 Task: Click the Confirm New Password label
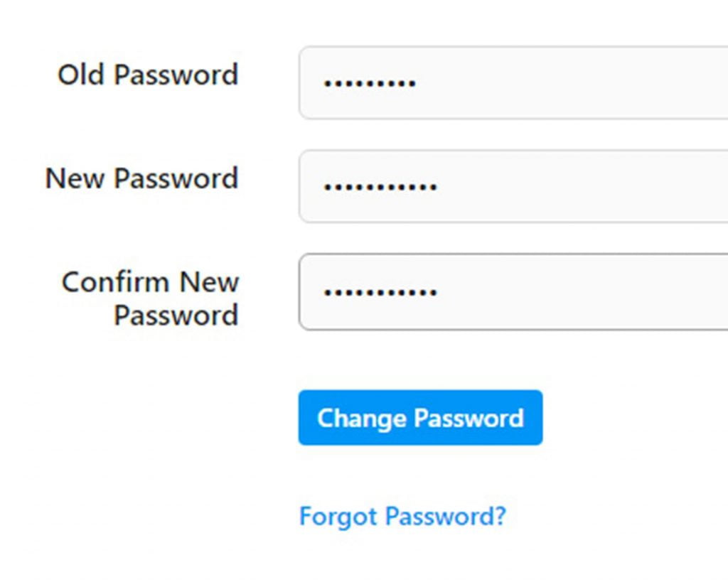coord(150,298)
